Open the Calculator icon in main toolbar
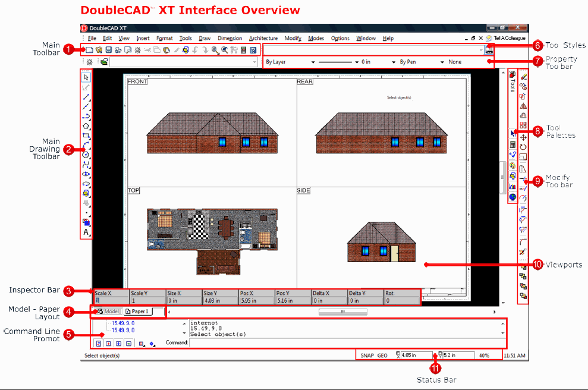Screen dimensions: 588x390 pos(244,50)
